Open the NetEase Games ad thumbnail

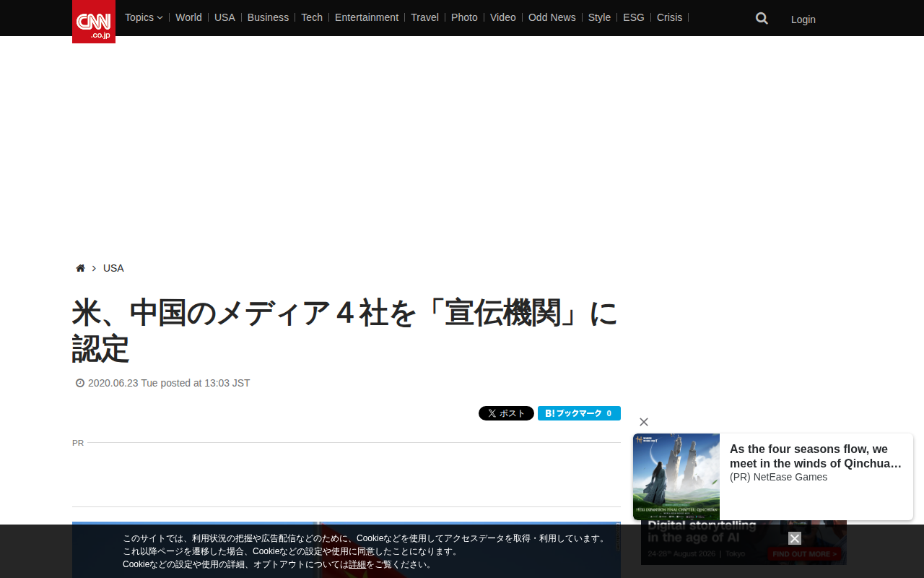click(676, 477)
